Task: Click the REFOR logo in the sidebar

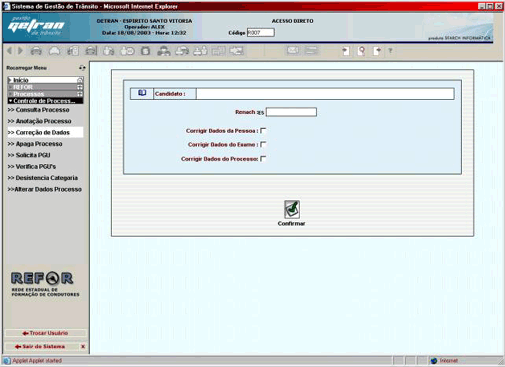Action: coord(45,284)
